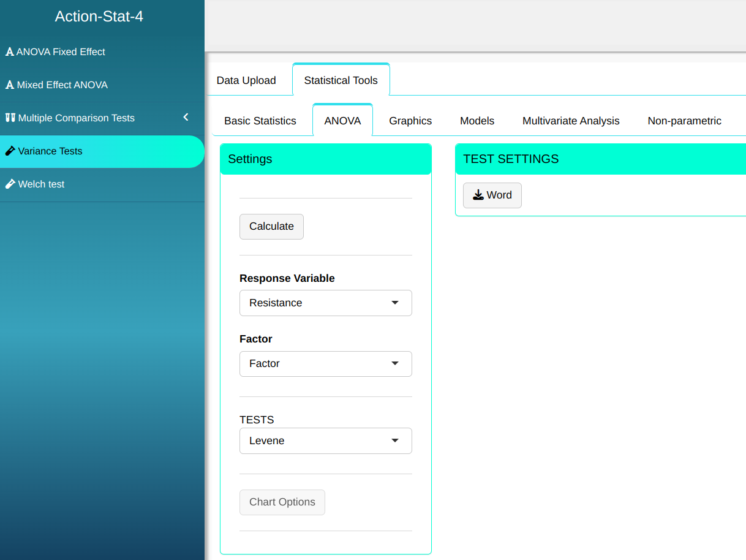Click the Welch test sidebar icon
This screenshot has width=746, height=560.
(x=10, y=184)
